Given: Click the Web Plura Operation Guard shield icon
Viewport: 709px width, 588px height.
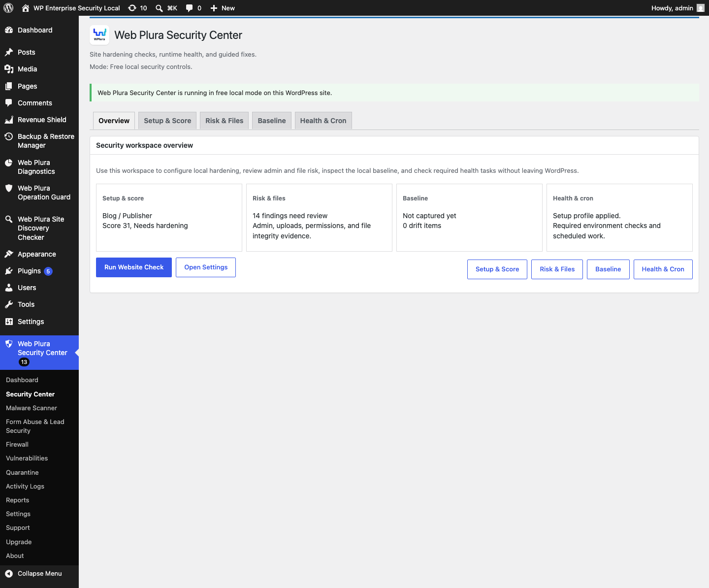Looking at the screenshot, I should pyautogui.click(x=9, y=188).
